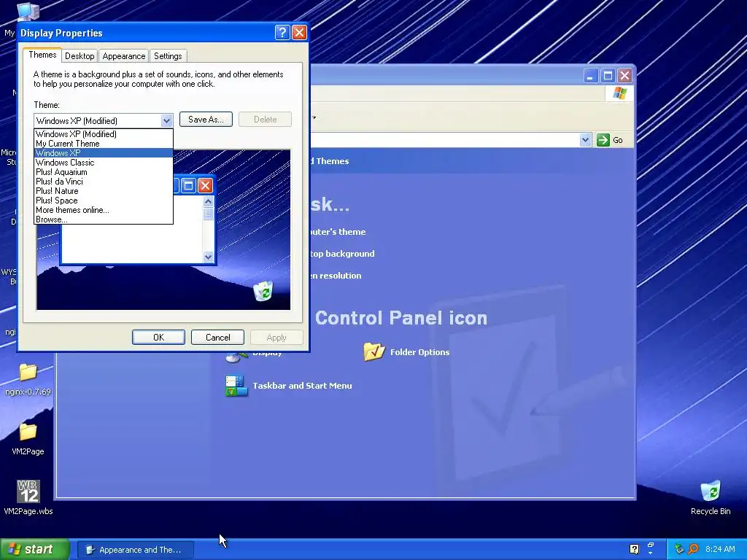The image size is (747, 560).
Task: Click preview scrollbar down arrow
Action: (x=208, y=257)
